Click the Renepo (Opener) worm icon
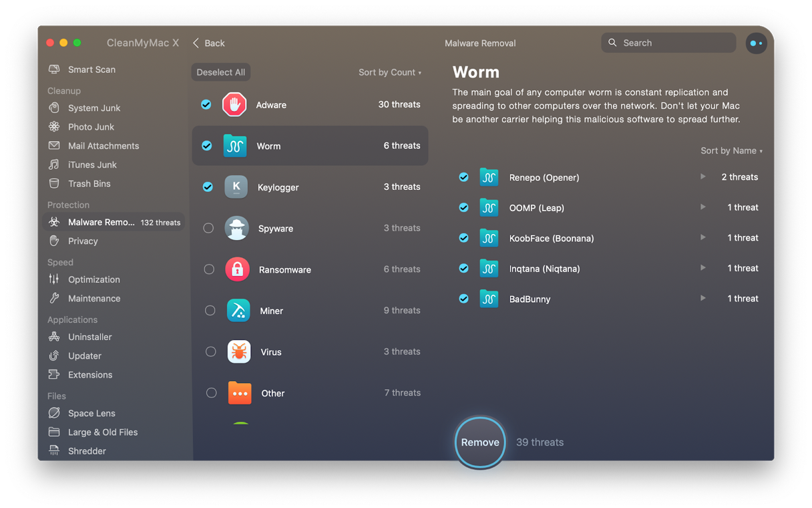 tap(489, 177)
